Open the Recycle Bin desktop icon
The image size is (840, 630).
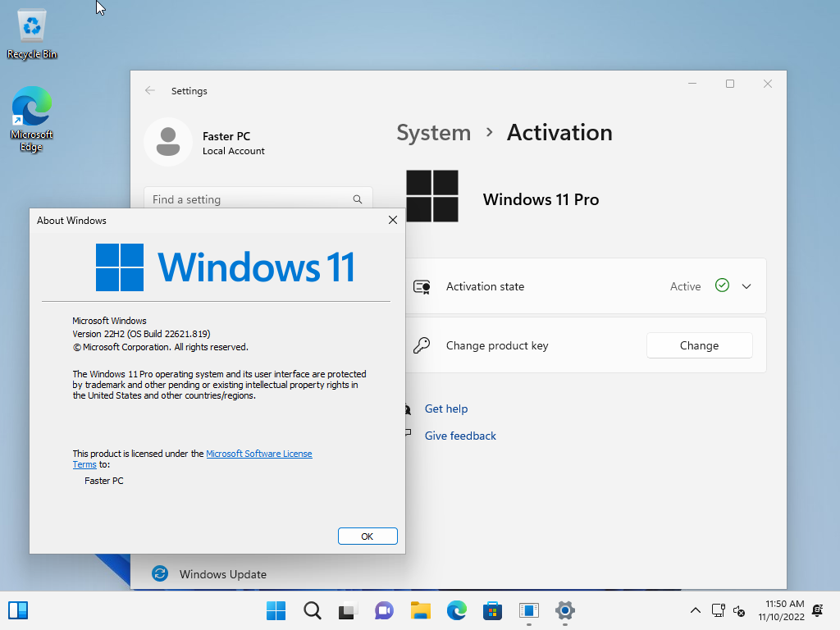(x=32, y=34)
